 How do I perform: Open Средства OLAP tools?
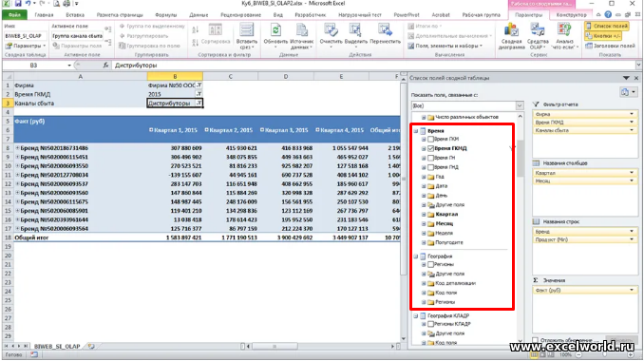(538, 36)
